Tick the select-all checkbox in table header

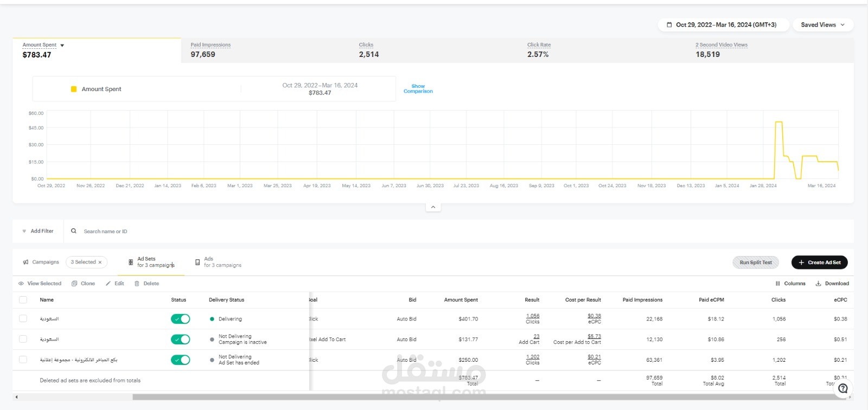23,300
